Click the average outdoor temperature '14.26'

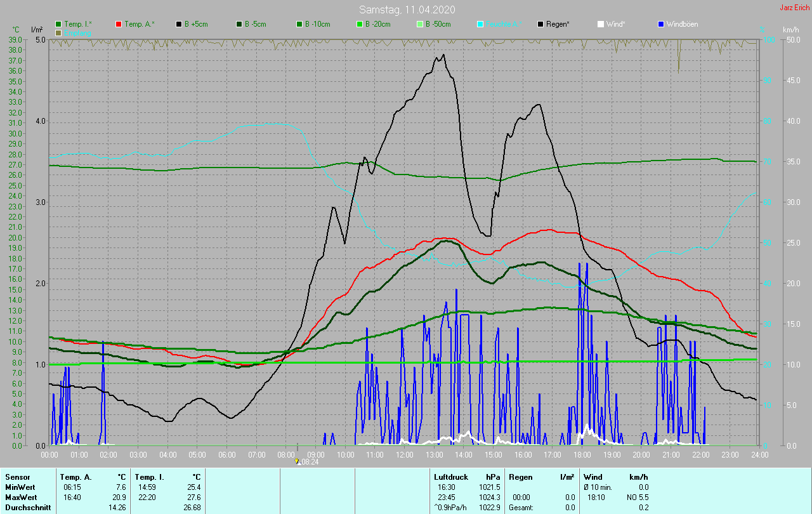point(117,508)
